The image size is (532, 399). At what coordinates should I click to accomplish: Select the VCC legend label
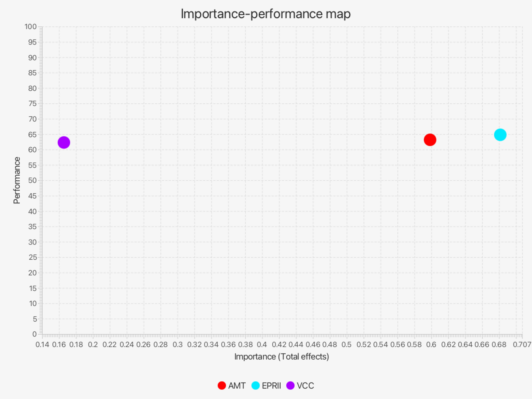(x=305, y=386)
